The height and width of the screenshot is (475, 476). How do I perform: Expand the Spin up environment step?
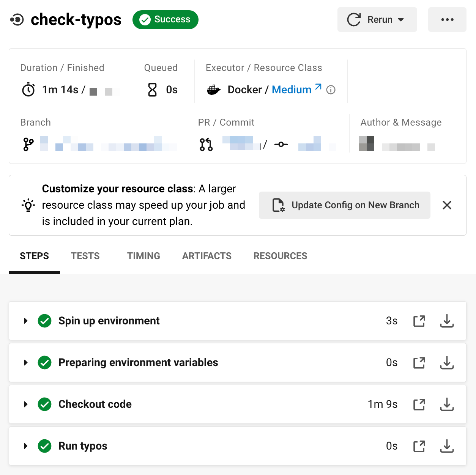point(26,321)
